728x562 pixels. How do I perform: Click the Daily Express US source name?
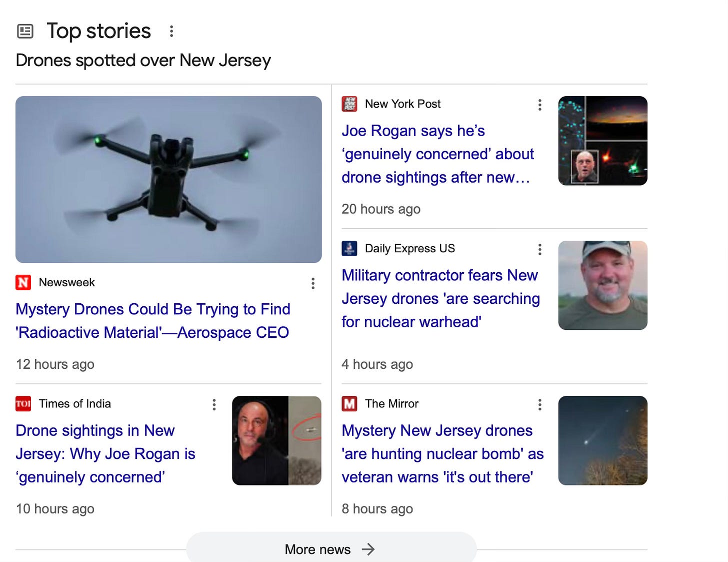pos(410,248)
